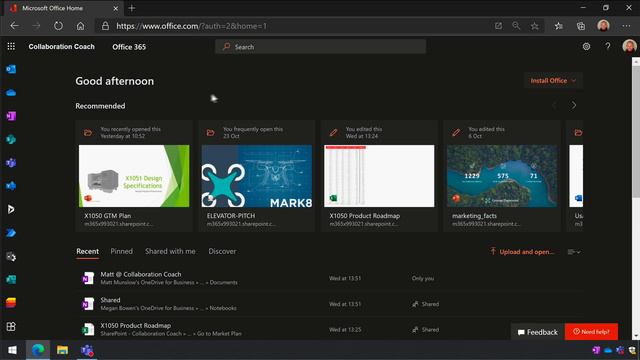Screen dimensions: 640x360
Task: Open the ELEVATOR-PITCH recommended card
Action: tap(257, 176)
